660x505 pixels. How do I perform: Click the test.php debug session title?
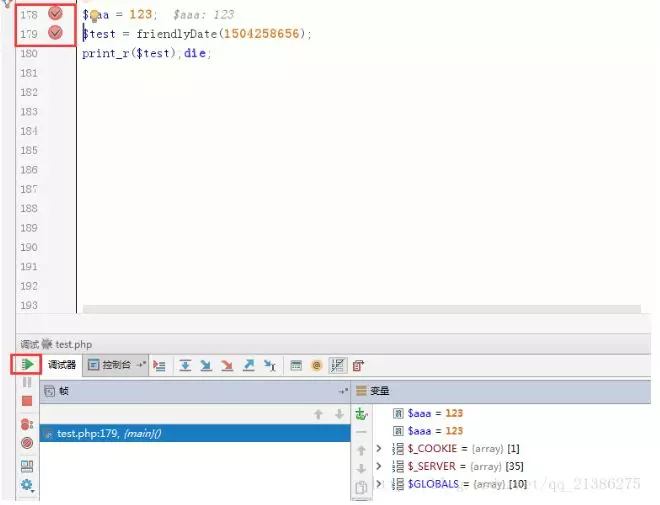click(x=74, y=344)
